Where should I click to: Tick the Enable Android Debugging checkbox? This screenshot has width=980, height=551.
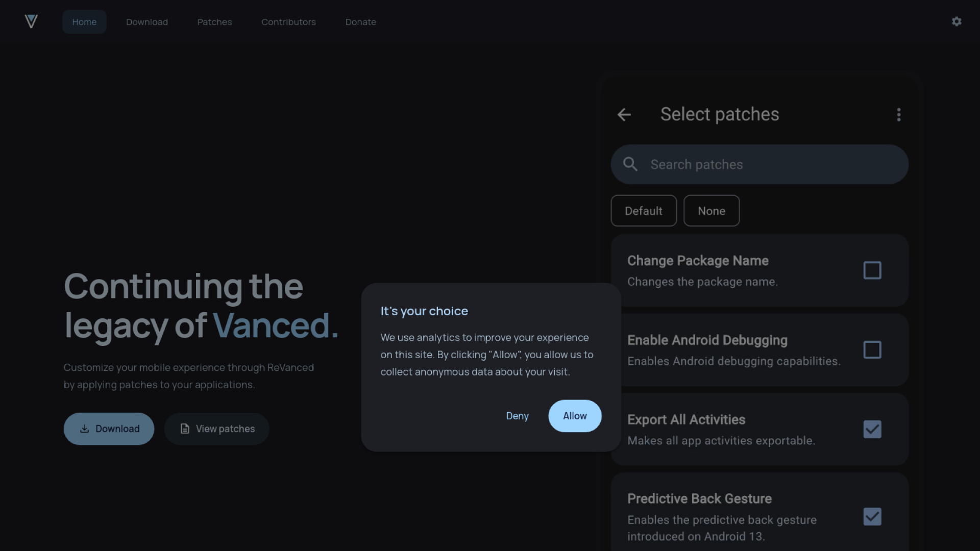[872, 350]
